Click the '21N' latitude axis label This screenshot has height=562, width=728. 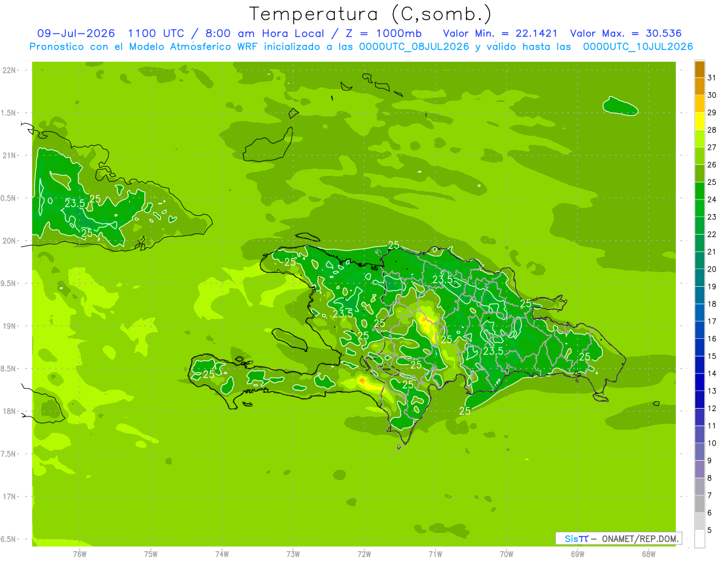pyautogui.click(x=10, y=155)
